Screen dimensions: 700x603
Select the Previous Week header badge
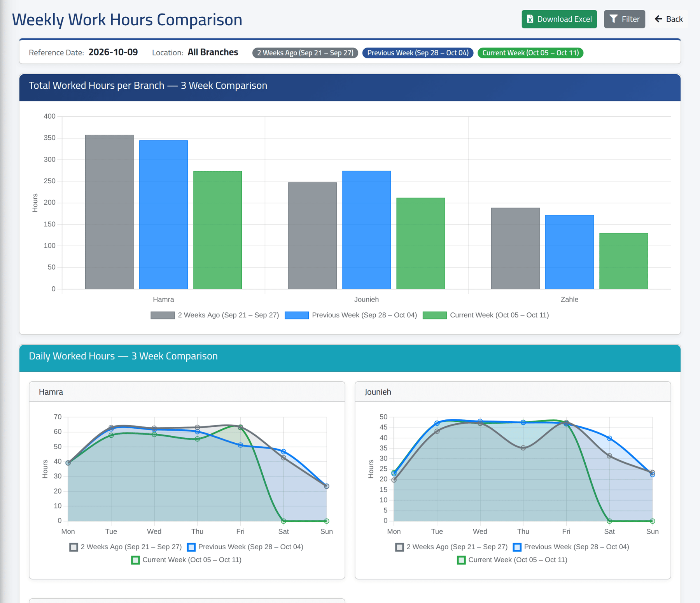click(418, 53)
